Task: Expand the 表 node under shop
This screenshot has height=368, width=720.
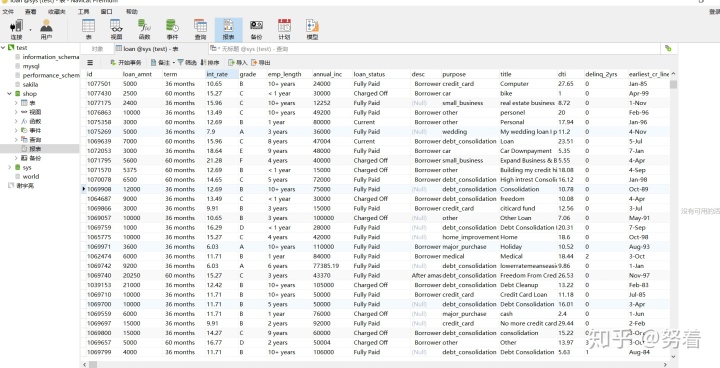Action: [16, 103]
